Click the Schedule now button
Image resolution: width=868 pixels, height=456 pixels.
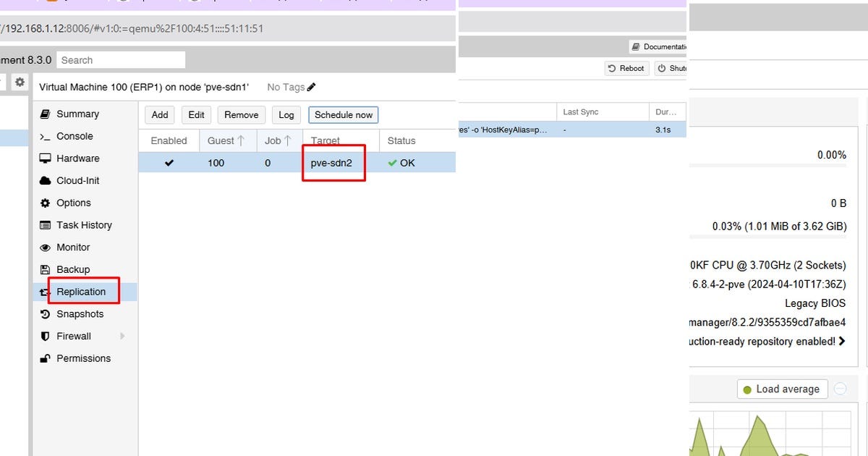[x=343, y=114]
